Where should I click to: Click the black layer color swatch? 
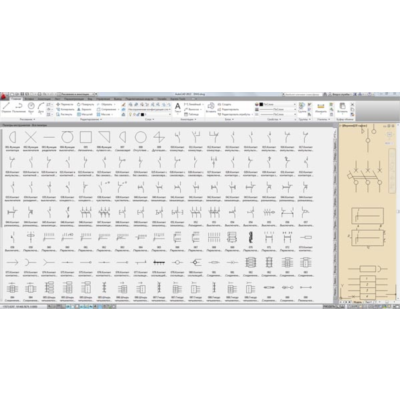point(142,114)
